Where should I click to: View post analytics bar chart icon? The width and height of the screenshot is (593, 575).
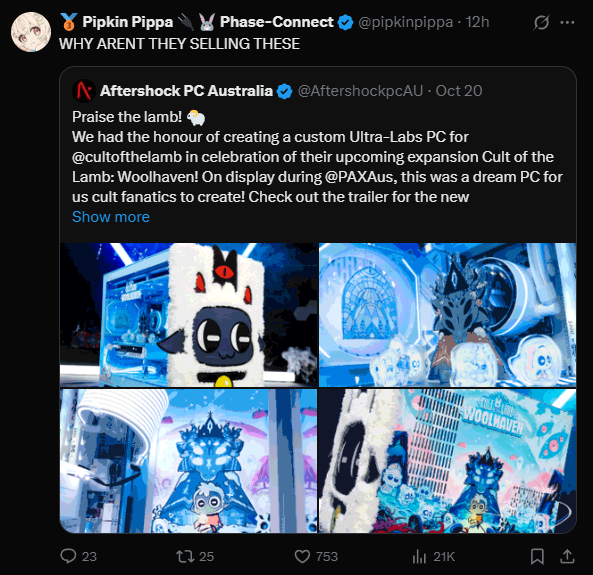pyautogui.click(x=419, y=556)
